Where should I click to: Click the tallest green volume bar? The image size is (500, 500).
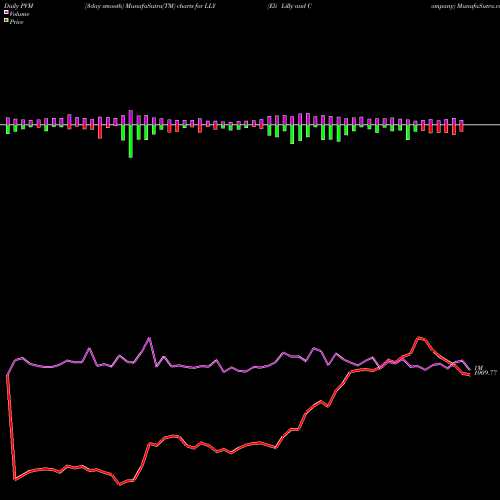point(131,141)
